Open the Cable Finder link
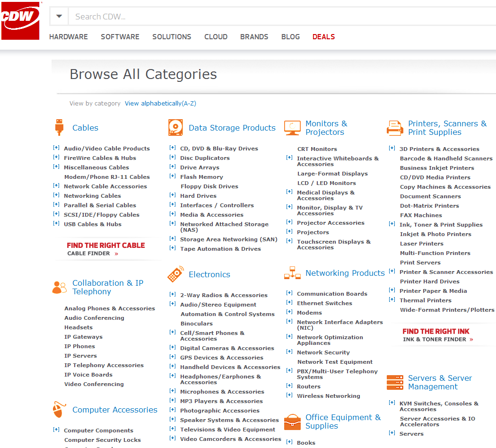The image size is (496, 448). click(93, 254)
